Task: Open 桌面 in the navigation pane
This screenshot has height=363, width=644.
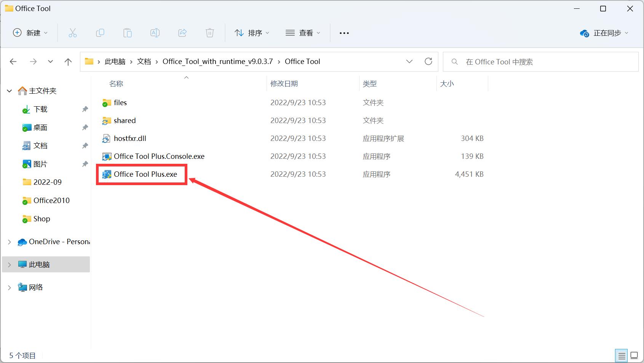Action: click(x=40, y=128)
